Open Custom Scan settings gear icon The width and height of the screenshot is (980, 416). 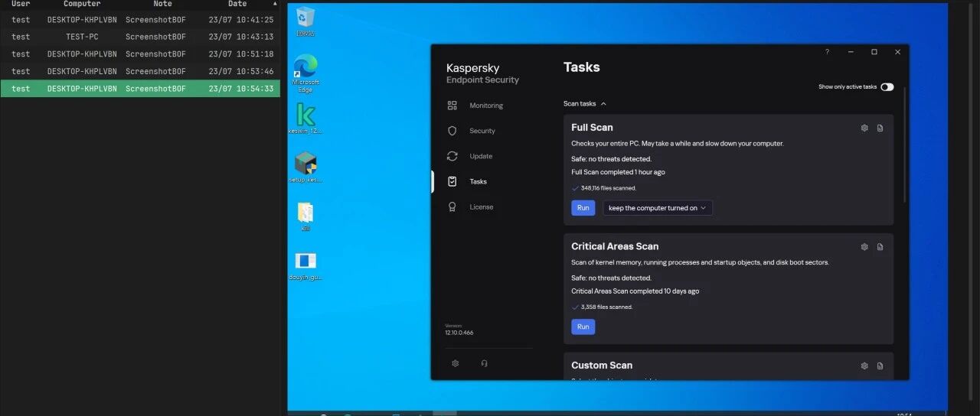click(x=864, y=366)
